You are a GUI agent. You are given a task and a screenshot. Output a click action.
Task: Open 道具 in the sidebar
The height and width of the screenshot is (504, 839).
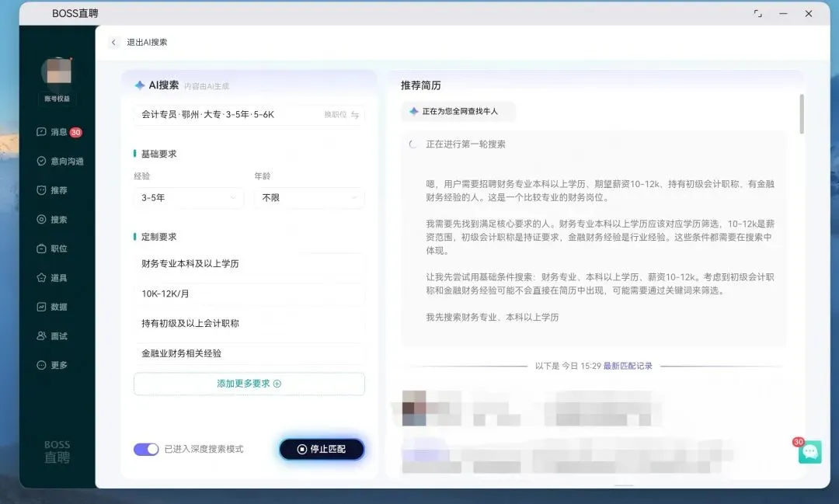(52, 278)
